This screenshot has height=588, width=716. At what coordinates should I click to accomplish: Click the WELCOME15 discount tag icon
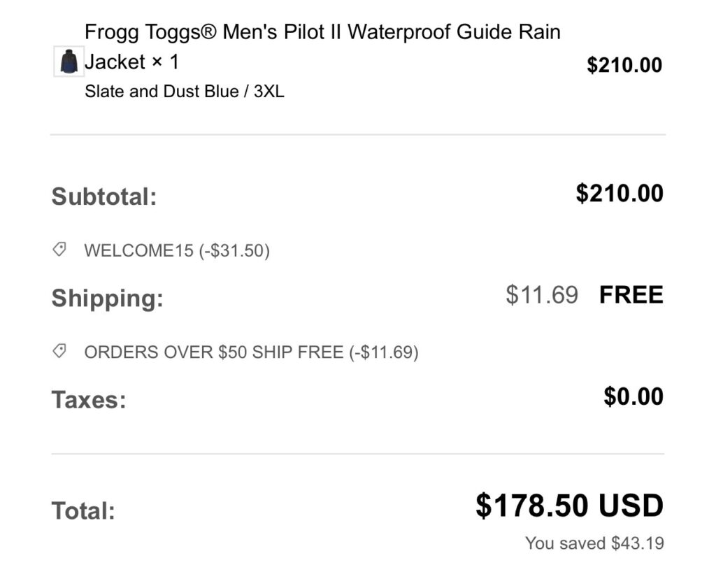point(60,250)
